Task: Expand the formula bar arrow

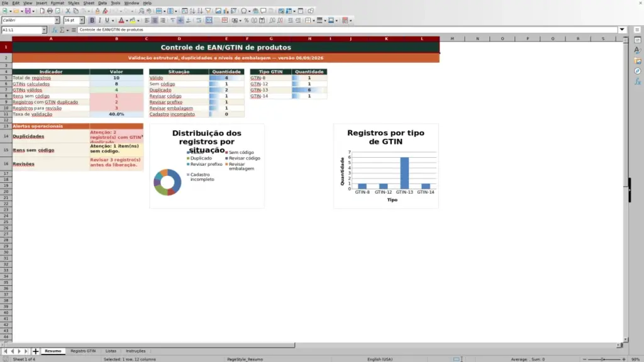Action: click(x=622, y=30)
